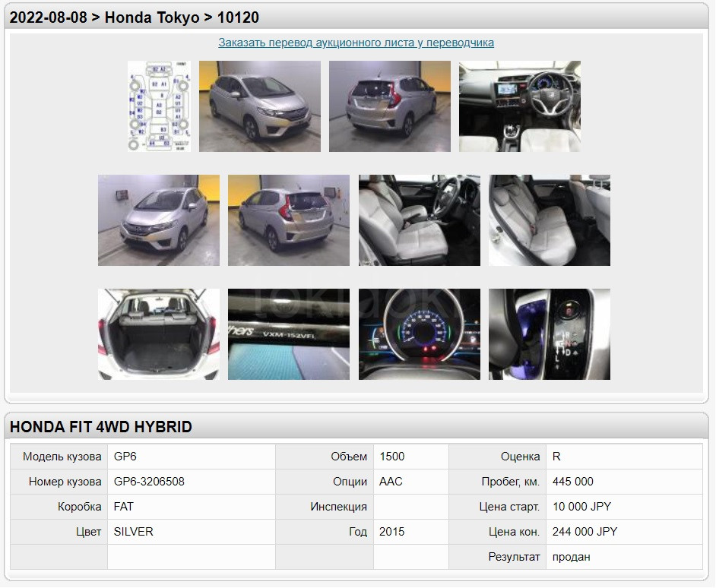Viewport: 716px width, 588px height.
Task: Click the Год label
Action: click(358, 532)
